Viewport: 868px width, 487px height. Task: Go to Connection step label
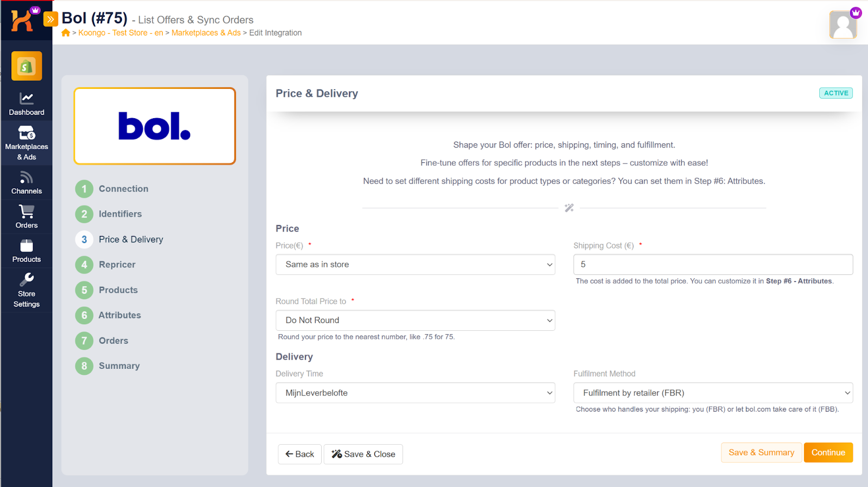point(124,189)
